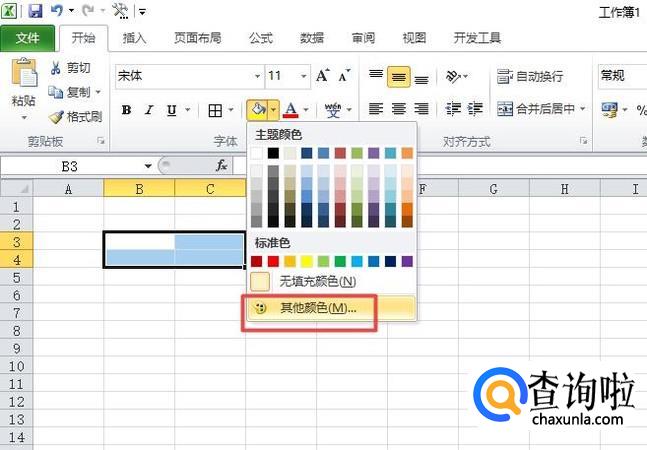Toggle underline formatting
This screenshot has width=647, height=450.
(x=172, y=110)
